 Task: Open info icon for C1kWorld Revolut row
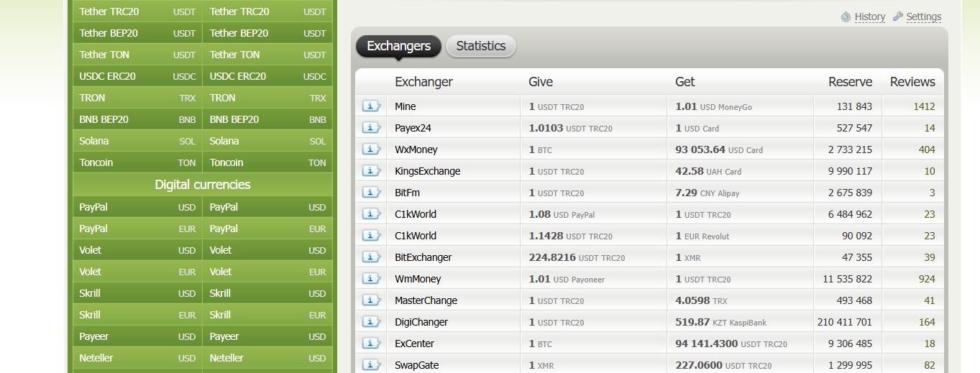371,236
